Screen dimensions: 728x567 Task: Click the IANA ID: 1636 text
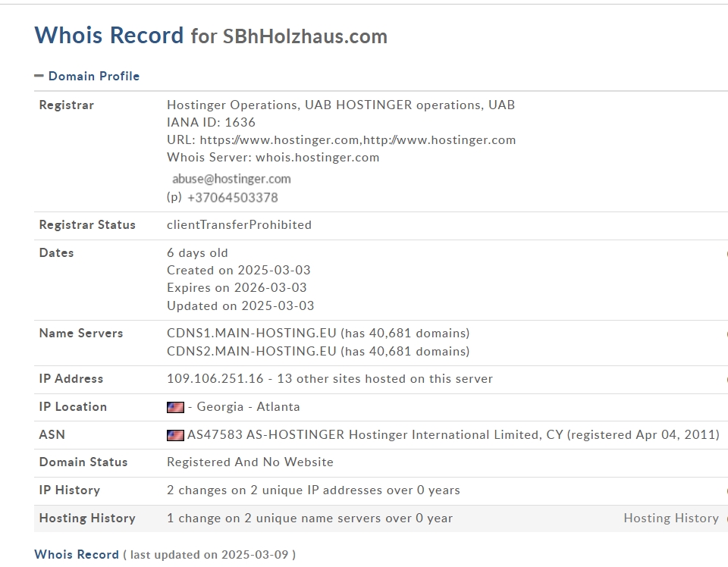point(212,123)
